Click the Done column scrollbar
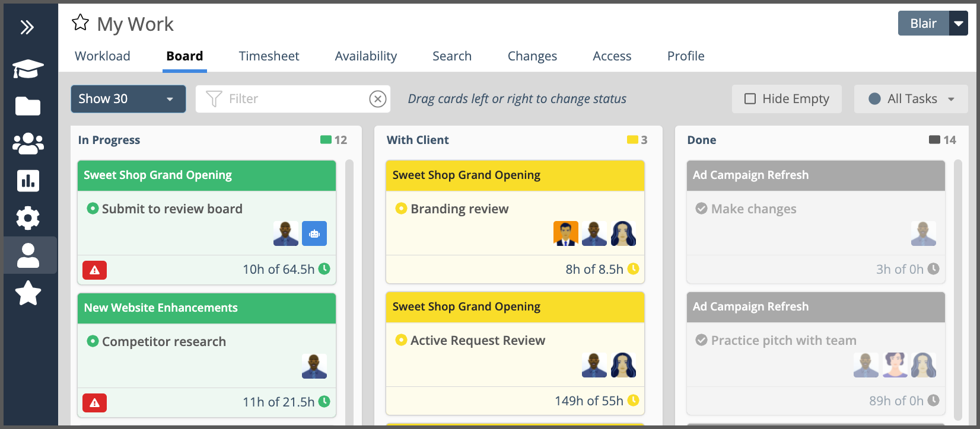Image resolution: width=980 pixels, height=429 pixels. point(958,289)
